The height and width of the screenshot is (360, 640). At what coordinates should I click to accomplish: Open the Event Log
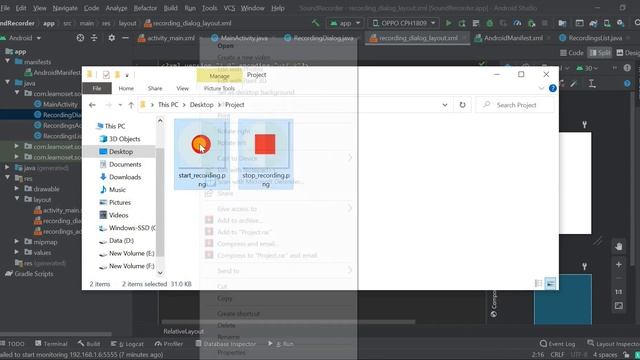(x=558, y=344)
